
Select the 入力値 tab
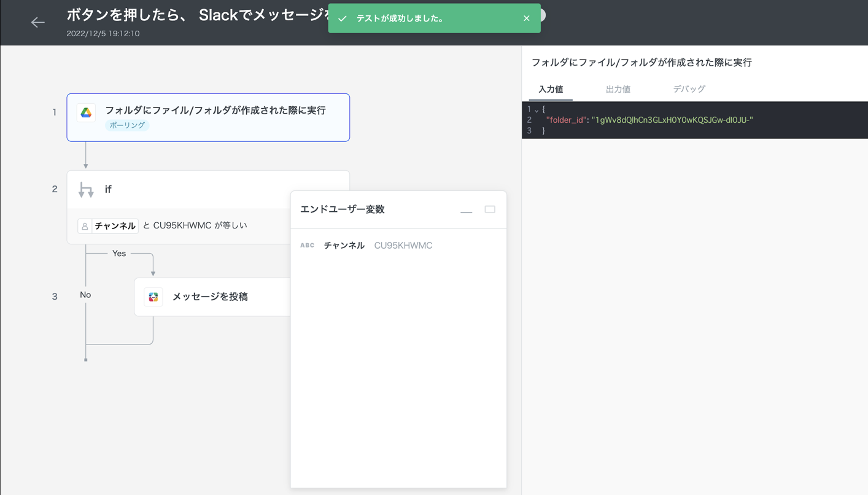pos(551,89)
